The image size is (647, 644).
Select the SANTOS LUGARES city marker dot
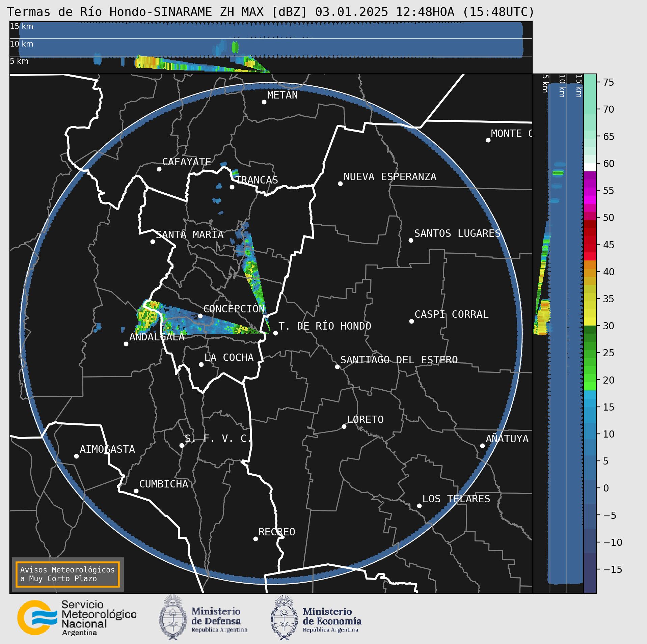[411, 240]
